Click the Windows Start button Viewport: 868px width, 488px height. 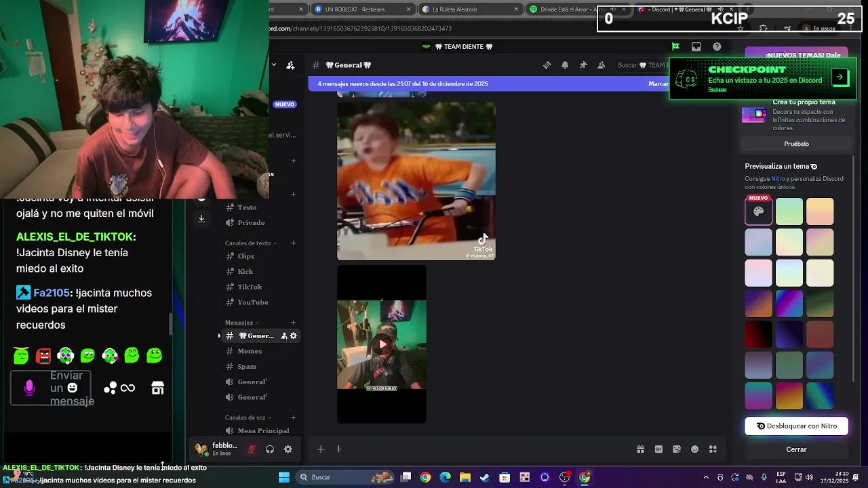pos(284,477)
